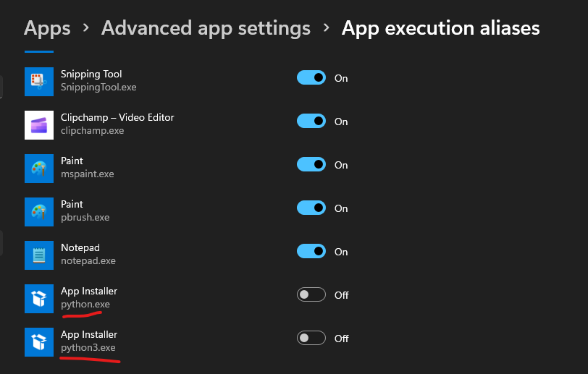Viewport: 588px width, 374px height.
Task: Click the Paint icon beside mspaint.exe
Action: 39,169
